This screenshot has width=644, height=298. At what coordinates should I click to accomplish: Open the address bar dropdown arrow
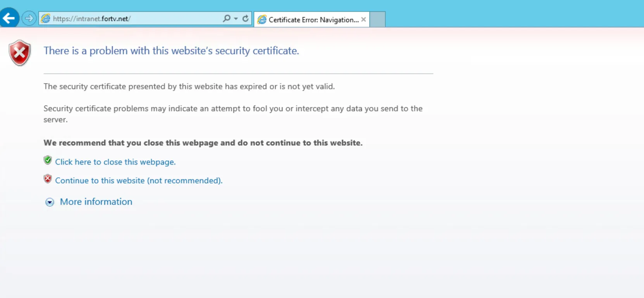pyautogui.click(x=236, y=19)
